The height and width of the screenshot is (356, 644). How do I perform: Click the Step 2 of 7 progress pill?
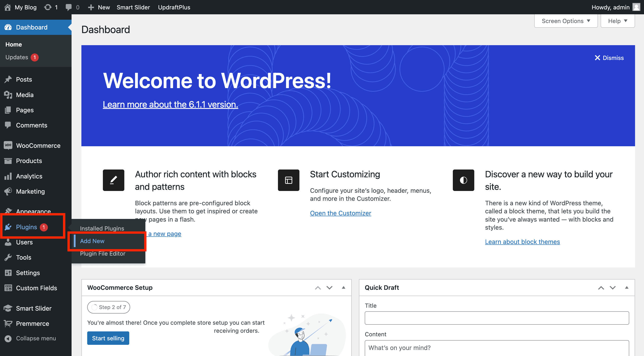click(108, 307)
